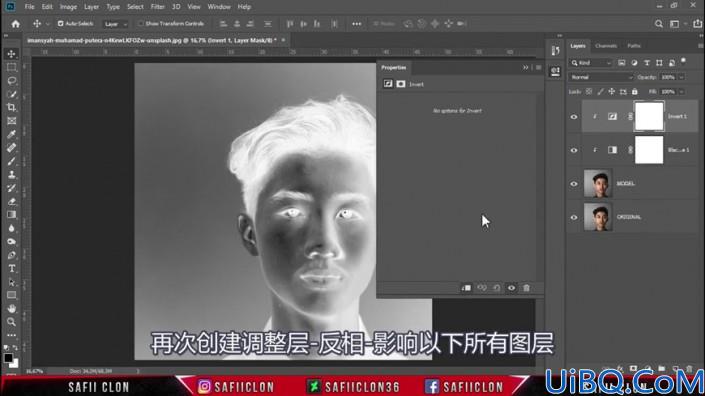Open the search icon at top right
This screenshot has width=705, height=396.
(659, 24)
